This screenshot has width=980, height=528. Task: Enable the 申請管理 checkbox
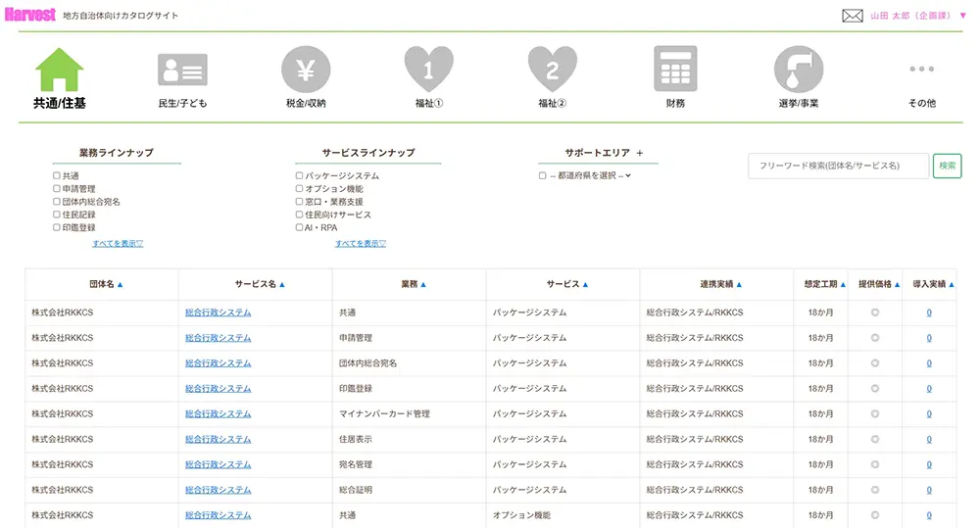[57, 189]
